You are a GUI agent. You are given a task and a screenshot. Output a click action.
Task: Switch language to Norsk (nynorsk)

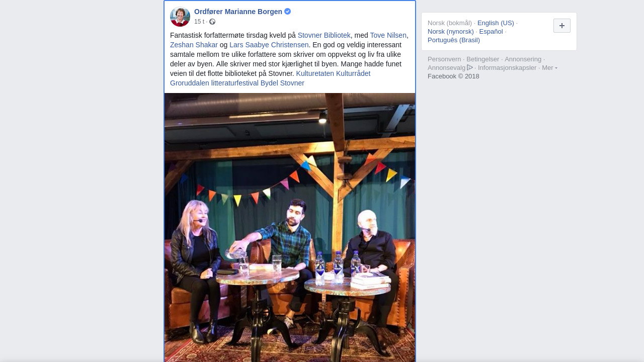coord(451,31)
